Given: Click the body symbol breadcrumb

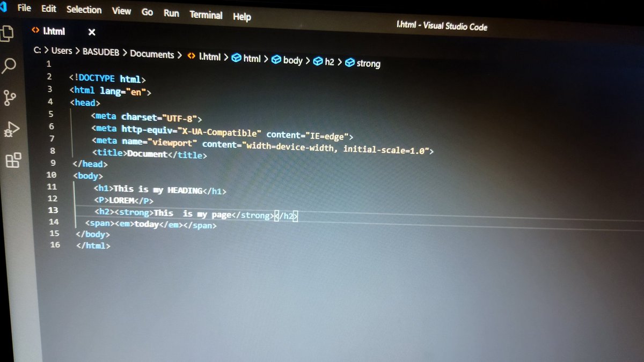Looking at the screenshot, I should click(292, 60).
